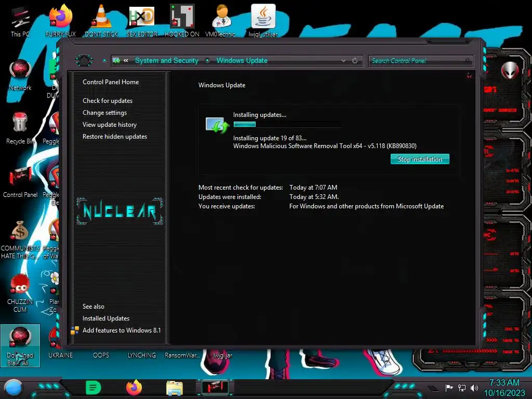Launch the FURRY FUX Firefox shortcut
Viewport: 532px width, 399px height.
point(61,21)
